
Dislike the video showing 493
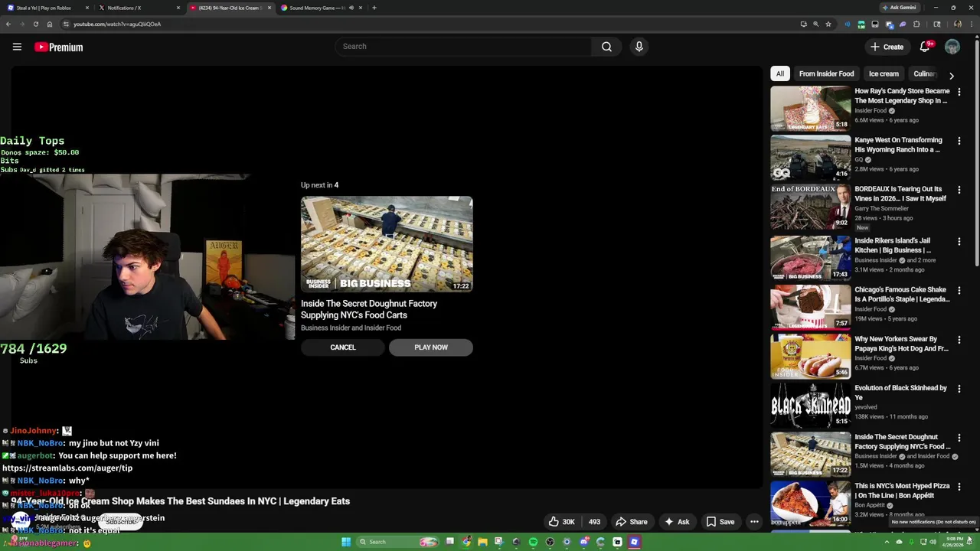pos(594,522)
